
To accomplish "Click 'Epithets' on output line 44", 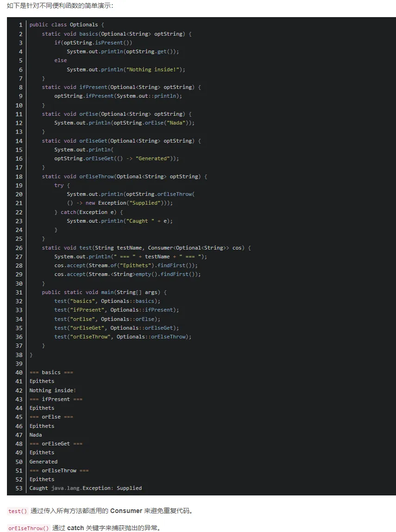I will 42,408.
